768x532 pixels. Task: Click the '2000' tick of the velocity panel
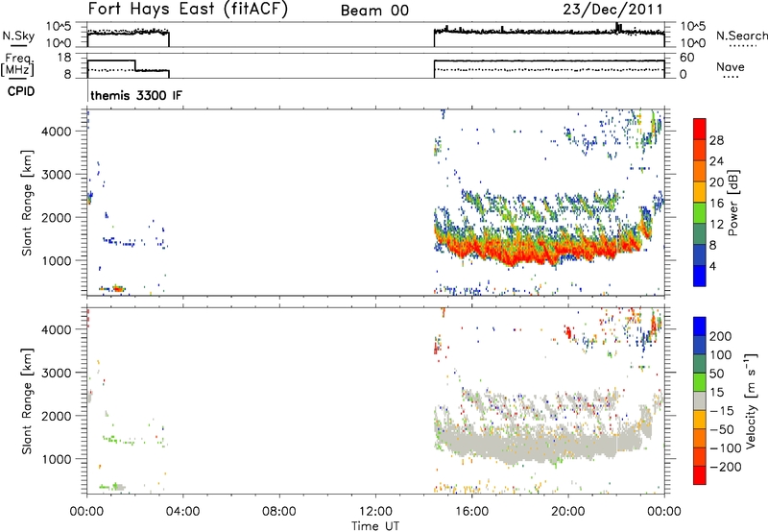(57, 416)
